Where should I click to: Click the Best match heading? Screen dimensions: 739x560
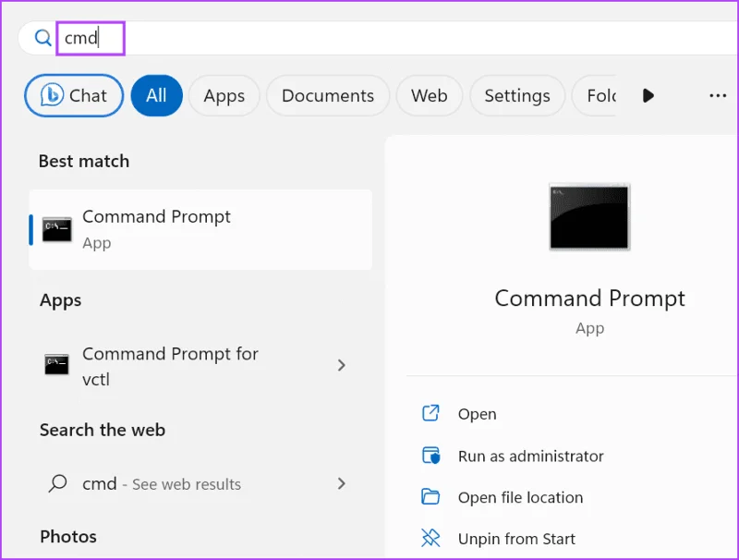coord(84,161)
